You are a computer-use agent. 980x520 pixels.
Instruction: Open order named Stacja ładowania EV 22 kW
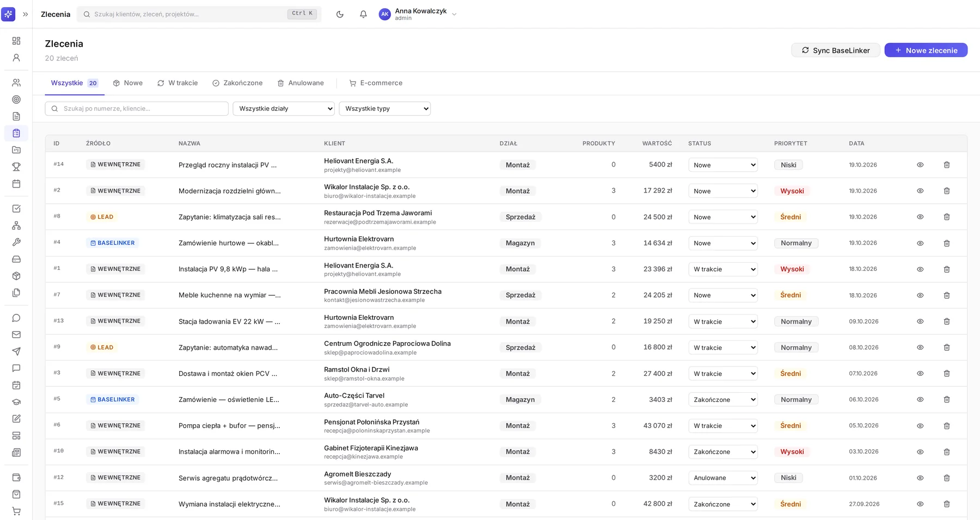coord(229,321)
